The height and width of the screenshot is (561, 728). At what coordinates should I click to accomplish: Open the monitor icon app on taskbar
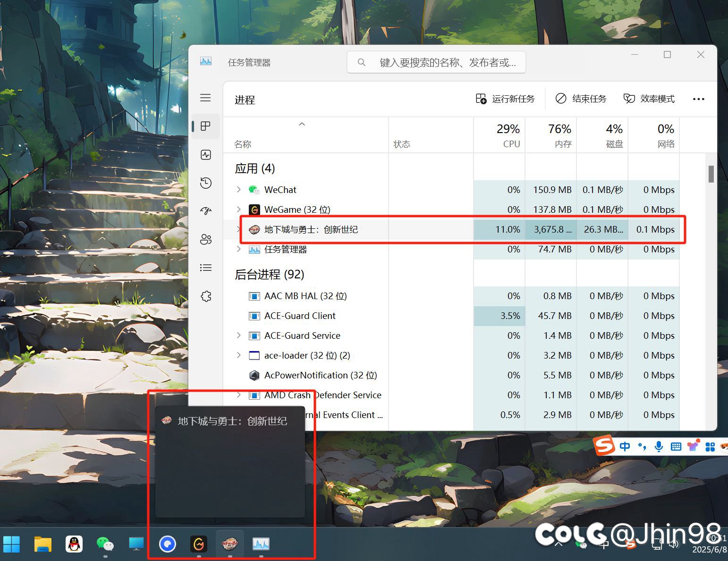pos(136,544)
